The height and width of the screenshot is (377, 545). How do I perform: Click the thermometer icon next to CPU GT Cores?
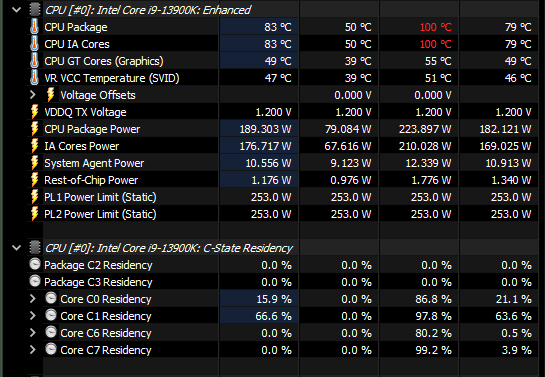click(x=34, y=61)
